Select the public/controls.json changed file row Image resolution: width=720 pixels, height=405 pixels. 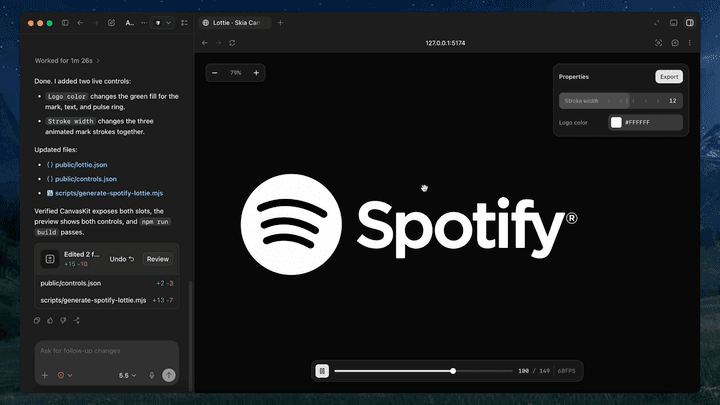click(x=107, y=283)
